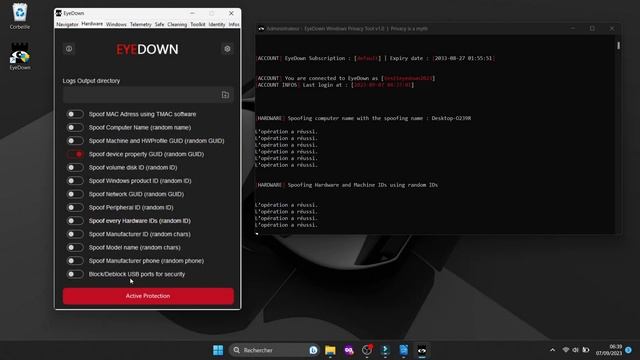Switch to the Navigator tab
Image resolution: width=640 pixels, height=360 pixels.
pyautogui.click(x=67, y=24)
